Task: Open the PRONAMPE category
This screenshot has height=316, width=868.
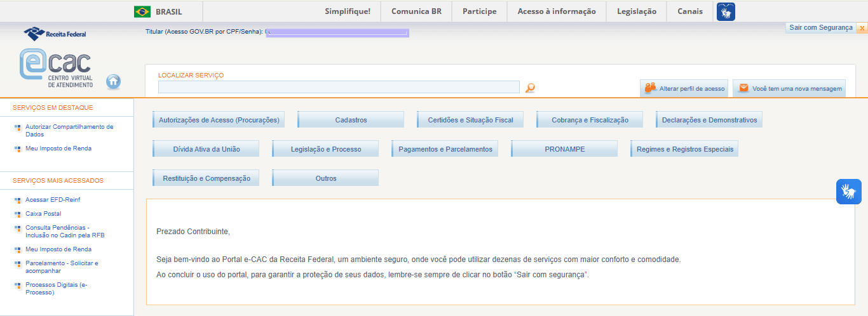Action: coord(564,149)
